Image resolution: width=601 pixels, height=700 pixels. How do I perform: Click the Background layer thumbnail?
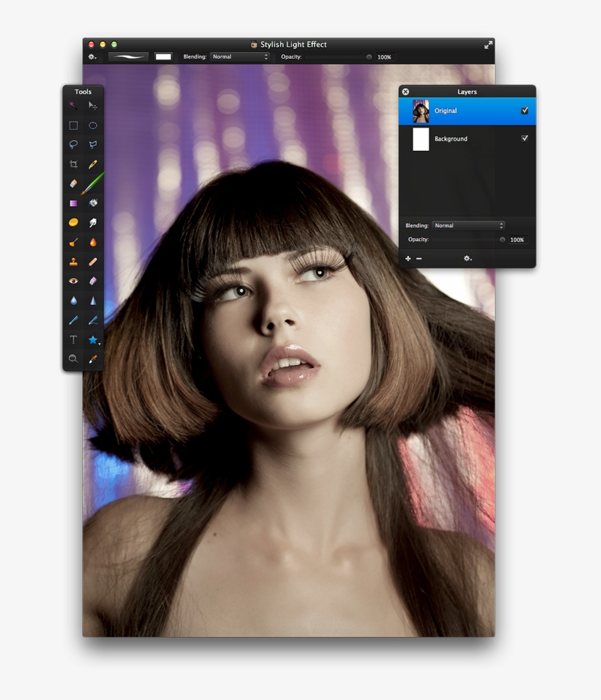421,139
